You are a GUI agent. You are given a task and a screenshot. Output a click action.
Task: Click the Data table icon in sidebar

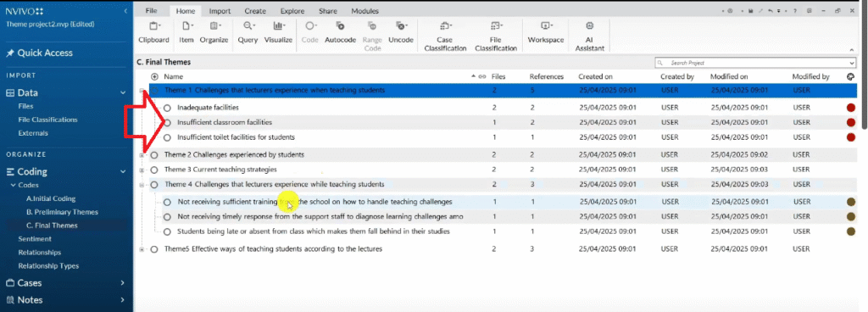(x=10, y=93)
